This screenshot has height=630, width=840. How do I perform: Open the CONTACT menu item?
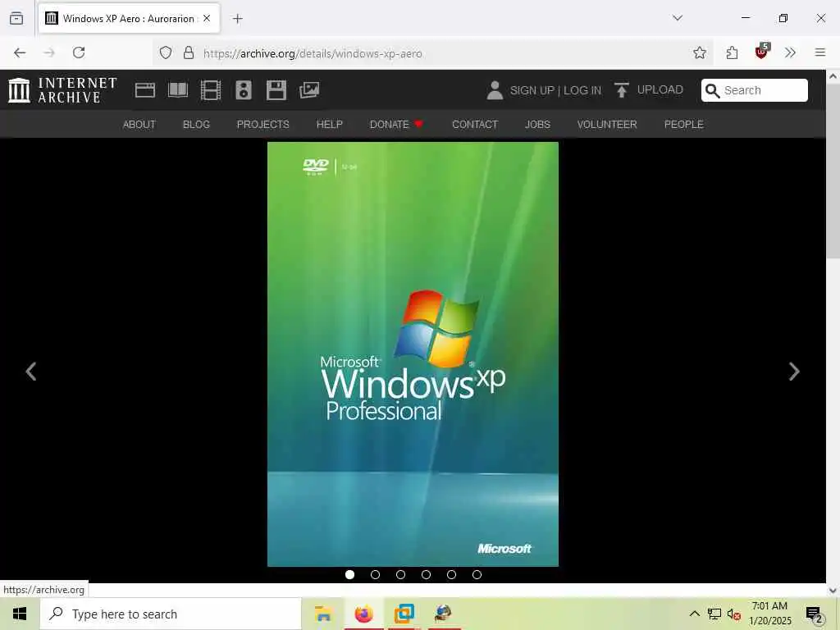click(475, 125)
